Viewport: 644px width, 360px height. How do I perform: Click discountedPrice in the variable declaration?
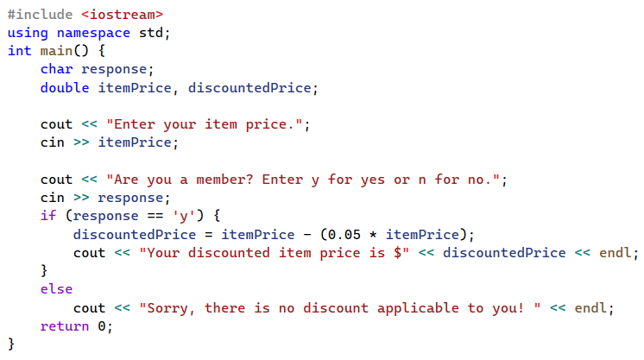coord(249,87)
